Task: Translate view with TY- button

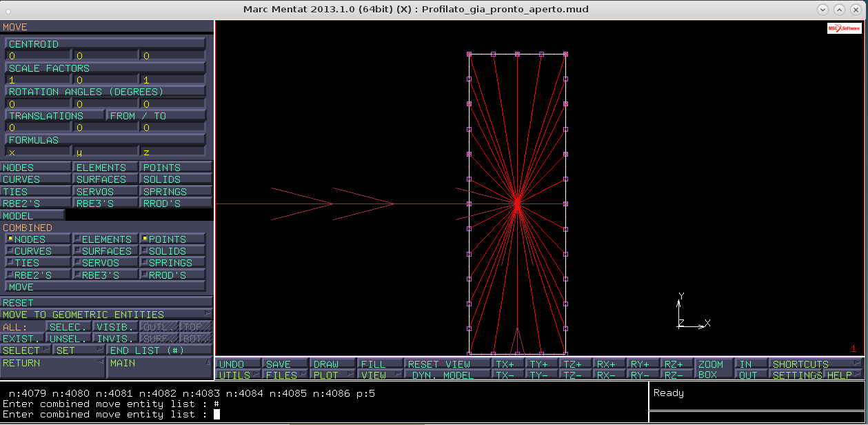Action: [x=543, y=375]
